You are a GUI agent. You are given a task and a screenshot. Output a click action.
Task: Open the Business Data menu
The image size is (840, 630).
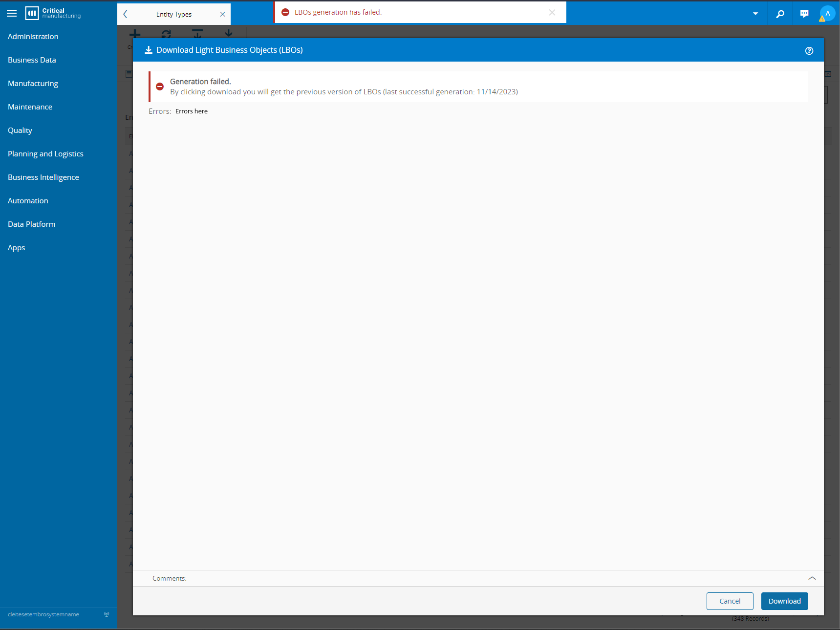point(32,60)
